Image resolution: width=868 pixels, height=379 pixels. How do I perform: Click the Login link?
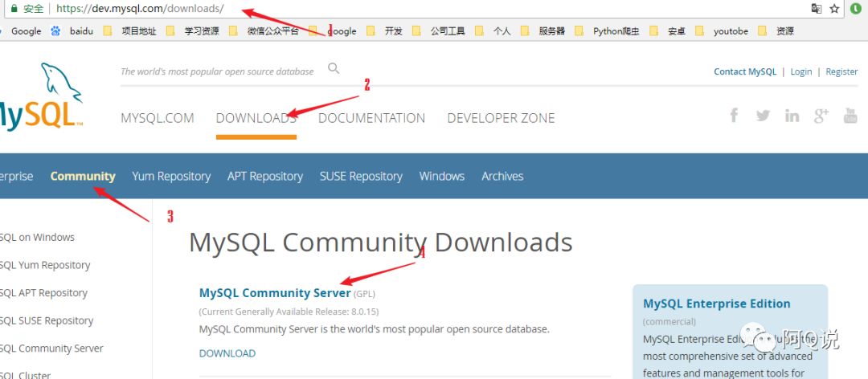(801, 71)
